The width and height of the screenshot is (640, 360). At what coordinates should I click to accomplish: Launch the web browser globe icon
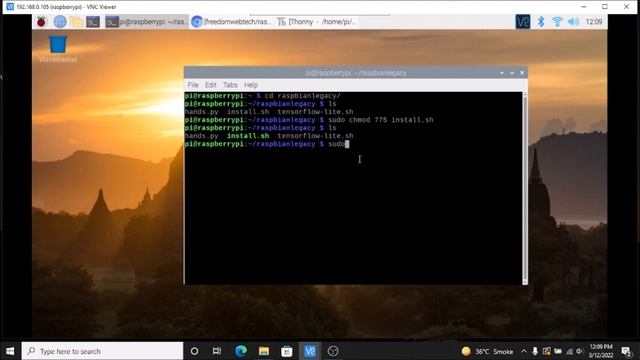point(60,22)
